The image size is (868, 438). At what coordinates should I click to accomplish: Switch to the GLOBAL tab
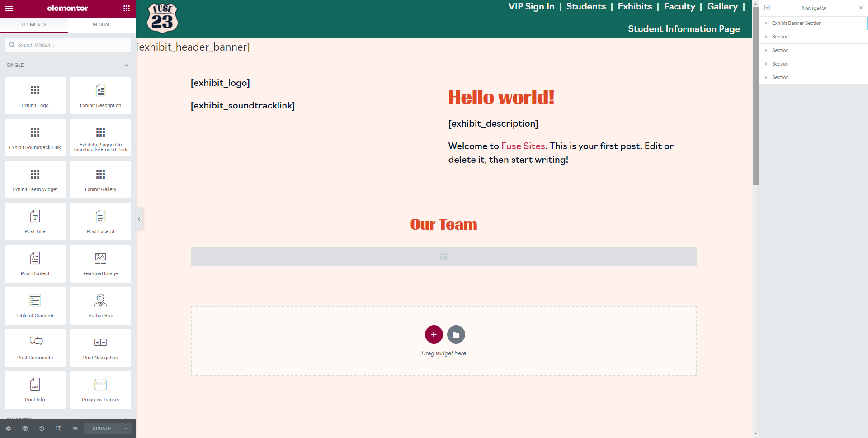click(x=102, y=24)
